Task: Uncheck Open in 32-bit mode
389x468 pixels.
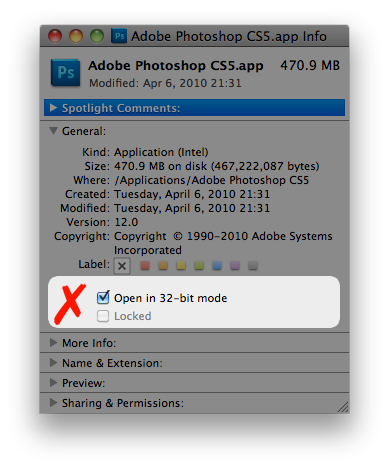Action: (103, 297)
